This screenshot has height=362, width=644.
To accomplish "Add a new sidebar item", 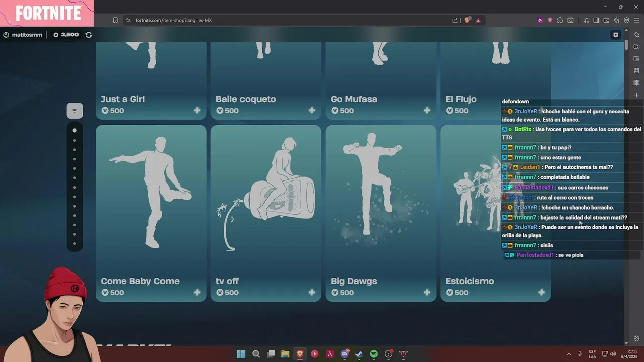I will (x=636, y=95).
